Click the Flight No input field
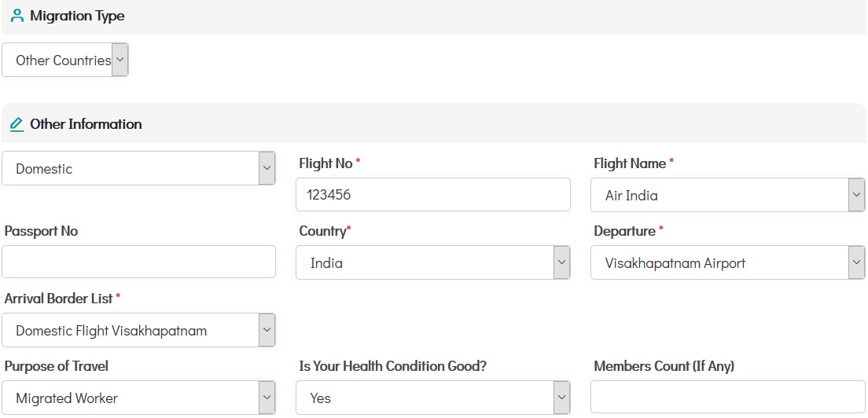The width and height of the screenshot is (868, 418). [x=432, y=195]
